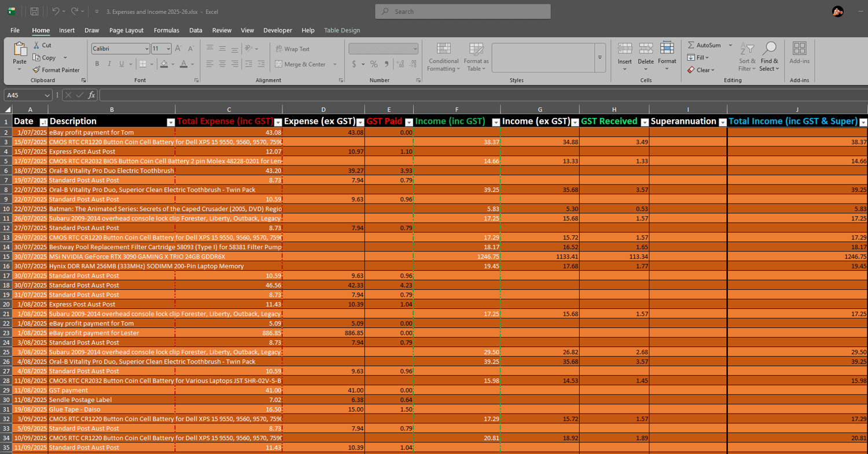The height and width of the screenshot is (454, 868).
Task: Click the Orientation text-angle icon
Action: 248,49
